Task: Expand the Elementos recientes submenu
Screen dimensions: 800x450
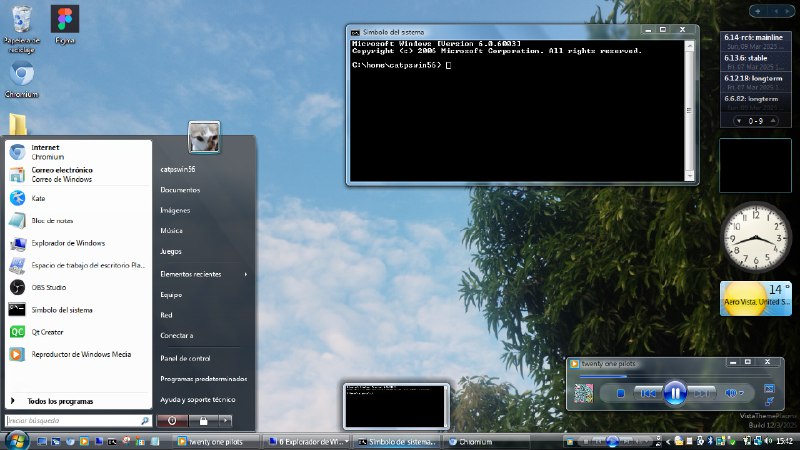Action: [x=203, y=274]
